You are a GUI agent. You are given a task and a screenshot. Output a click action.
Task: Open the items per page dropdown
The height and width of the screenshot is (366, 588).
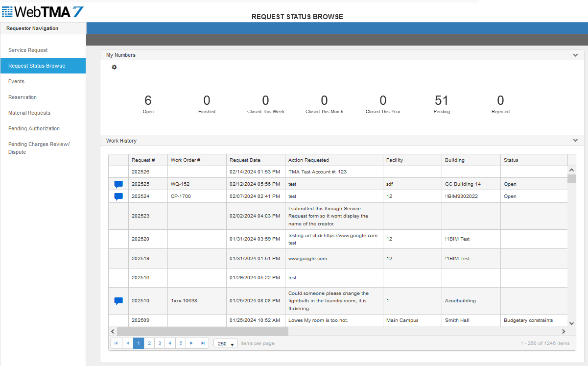click(225, 343)
